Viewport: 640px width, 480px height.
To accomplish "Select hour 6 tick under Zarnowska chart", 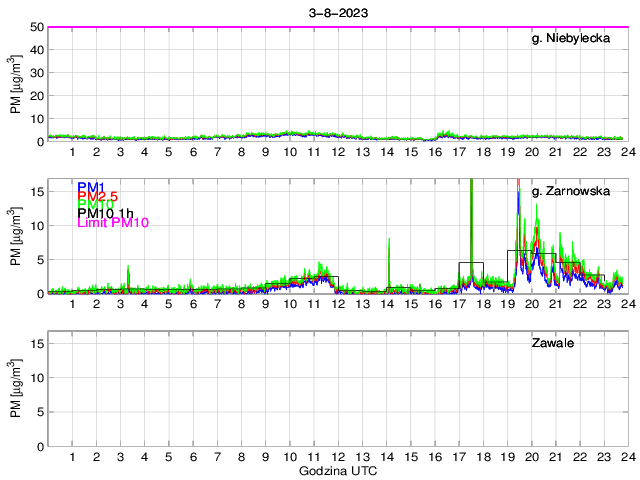I will [x=193, y=304].
